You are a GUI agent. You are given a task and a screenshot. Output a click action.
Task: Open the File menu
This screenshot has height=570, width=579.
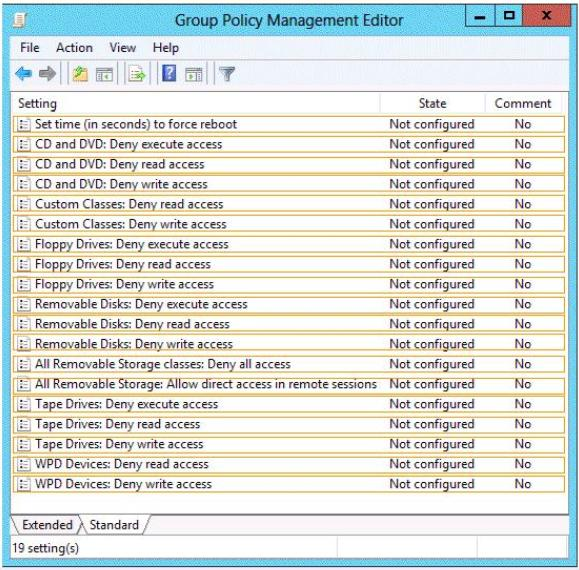tap(30, 48)
